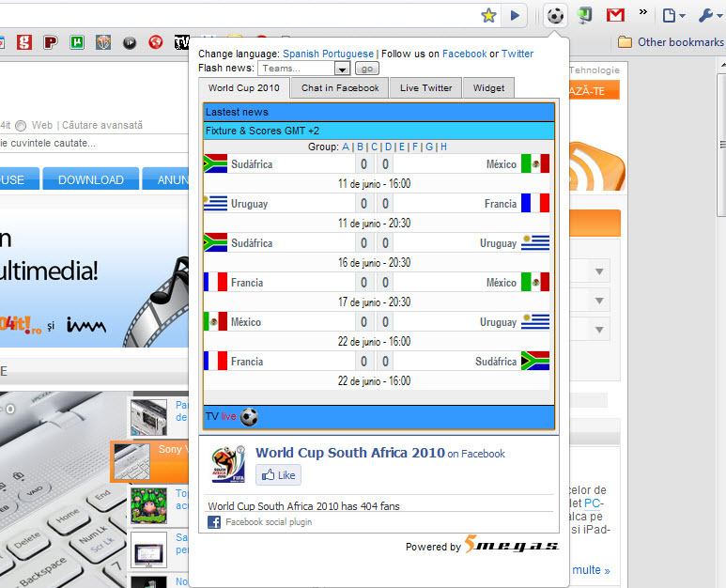Click Mexico flag in Sudáfrica-México match
Viewport: 726px width, 588px height.
[535, 163]
